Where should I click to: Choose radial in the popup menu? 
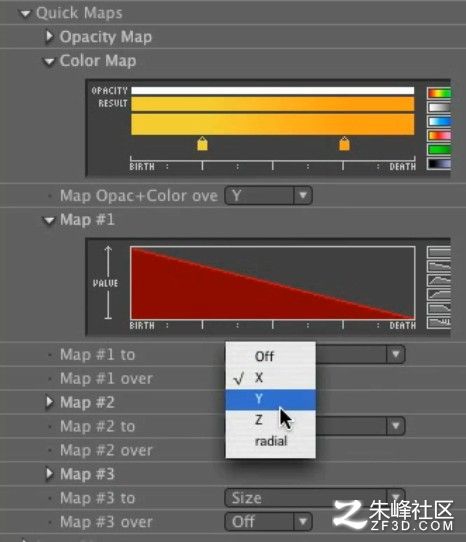(x=270, y=441)
